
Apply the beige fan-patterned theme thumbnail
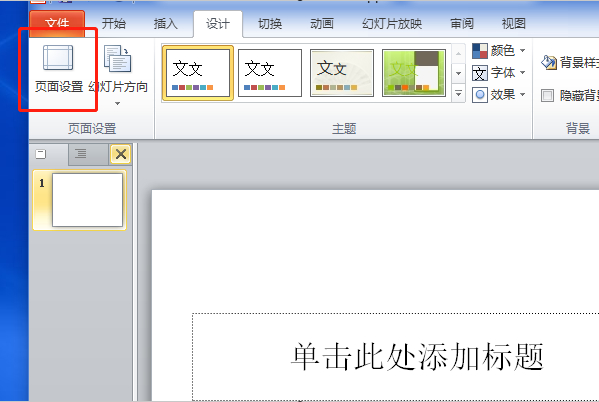[342, 73]
